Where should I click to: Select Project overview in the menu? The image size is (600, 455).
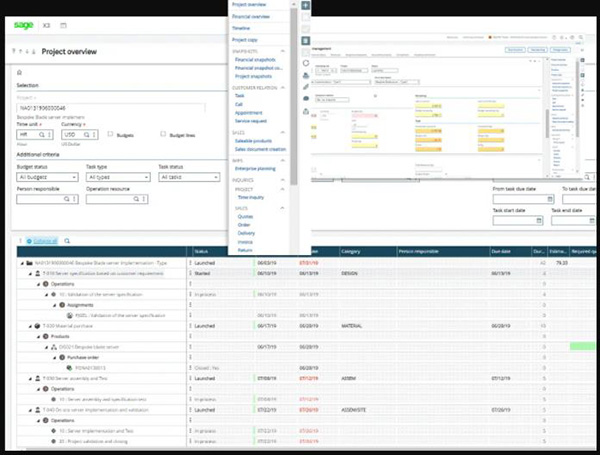[x=249, y=5]
